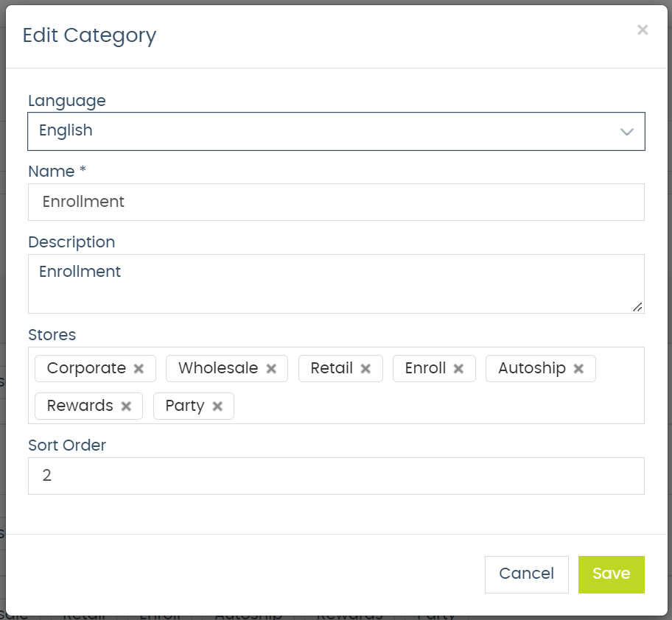Open the Language dropdown showing English
This screenshot has width=672, height=620.
click(x=336, y=132)
